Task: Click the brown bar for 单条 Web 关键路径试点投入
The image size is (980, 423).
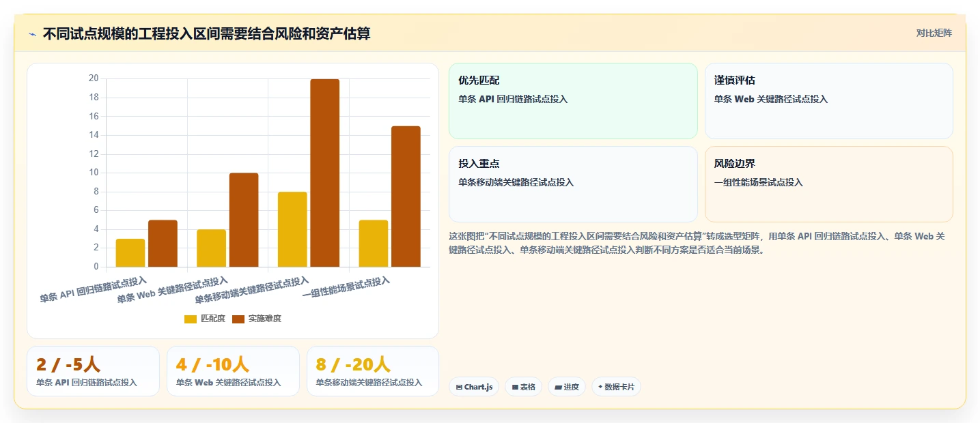Action: point(244,220)
